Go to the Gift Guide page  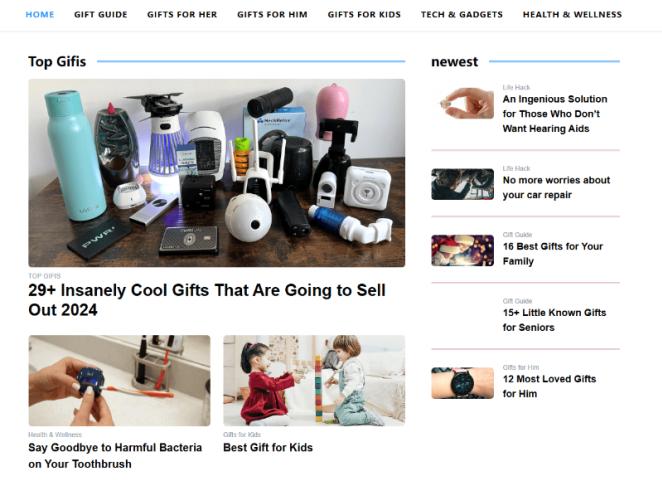coord(100,14)
